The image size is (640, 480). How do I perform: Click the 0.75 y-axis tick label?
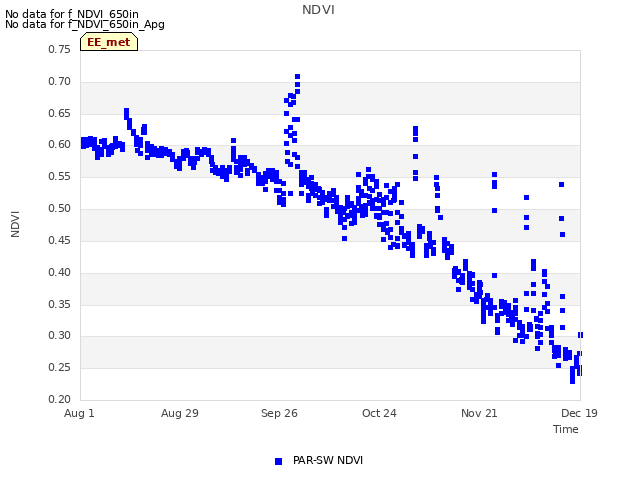click(60, 49)
